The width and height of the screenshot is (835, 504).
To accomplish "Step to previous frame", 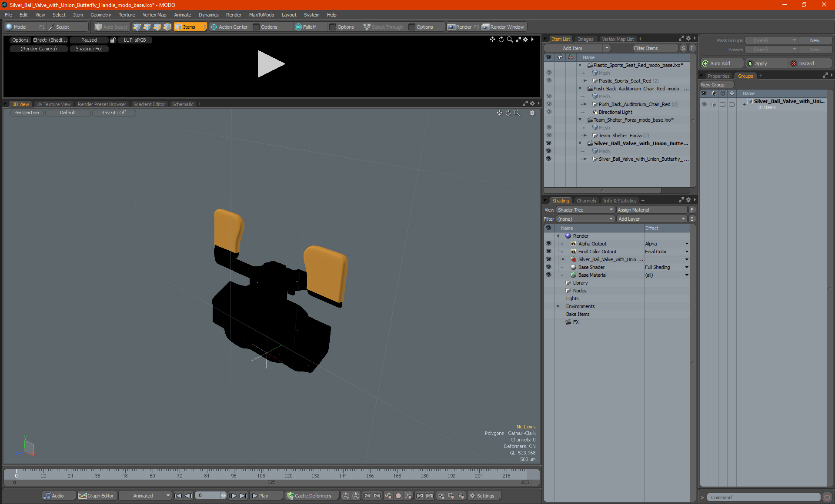I will 188,496.
